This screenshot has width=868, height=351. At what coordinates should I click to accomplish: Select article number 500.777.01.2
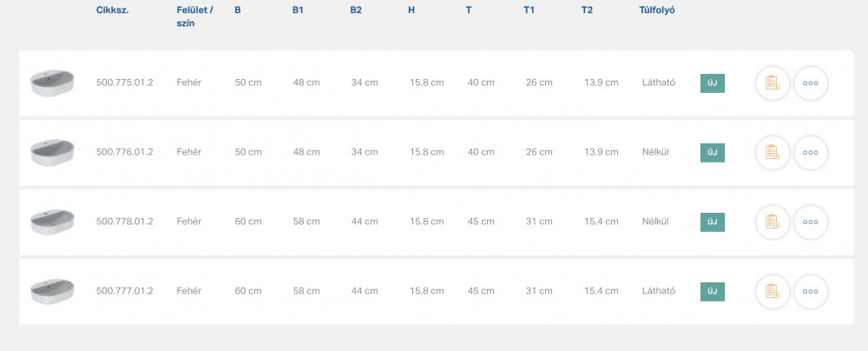point(124,291)
